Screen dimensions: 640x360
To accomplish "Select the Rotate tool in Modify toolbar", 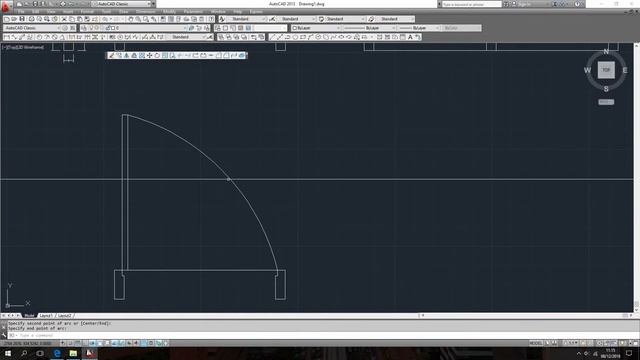I will tap(157, 55).
